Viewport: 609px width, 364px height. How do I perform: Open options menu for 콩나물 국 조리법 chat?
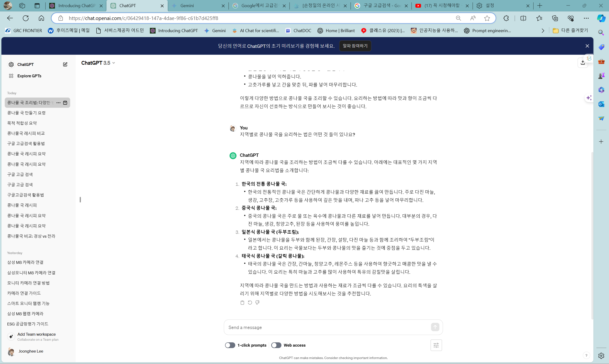coord(58,103)
